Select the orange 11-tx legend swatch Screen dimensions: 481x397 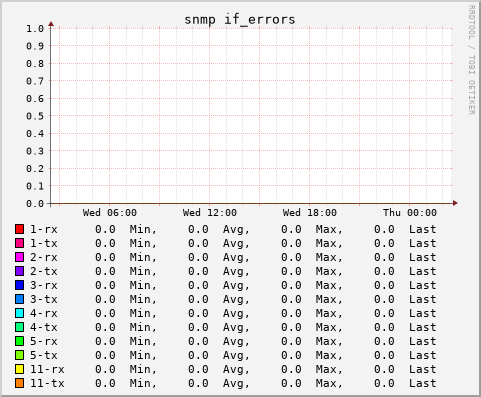tap(20, 383)
